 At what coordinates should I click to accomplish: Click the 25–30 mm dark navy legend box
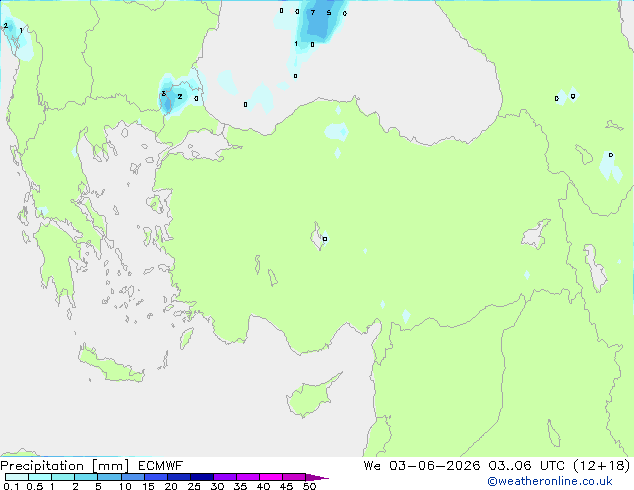click(x=201, y=477)
